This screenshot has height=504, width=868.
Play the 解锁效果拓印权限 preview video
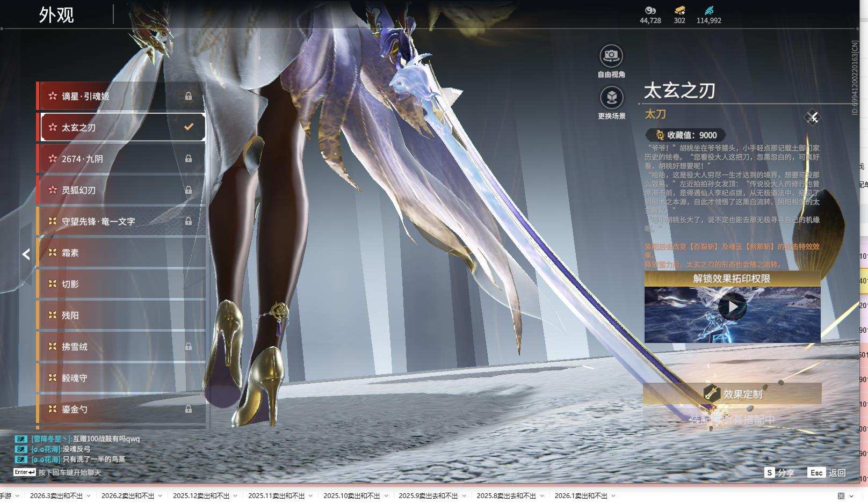point(732,308)
